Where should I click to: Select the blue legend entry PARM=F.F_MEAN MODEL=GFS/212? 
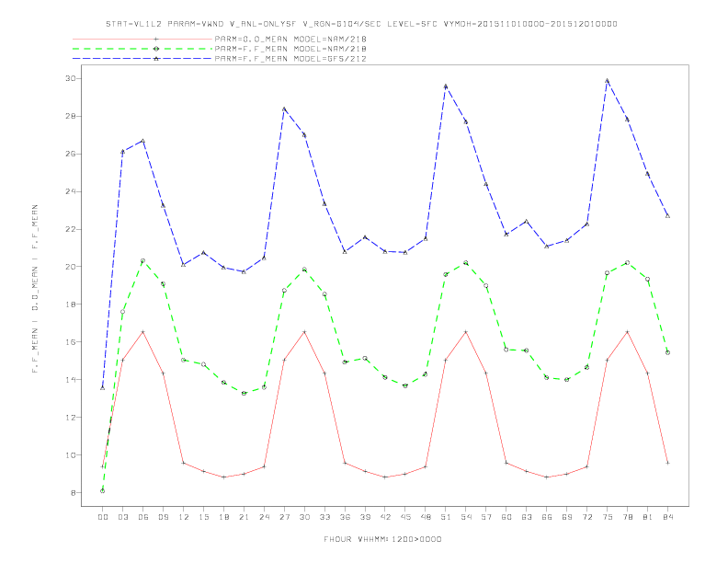[290, 59]
